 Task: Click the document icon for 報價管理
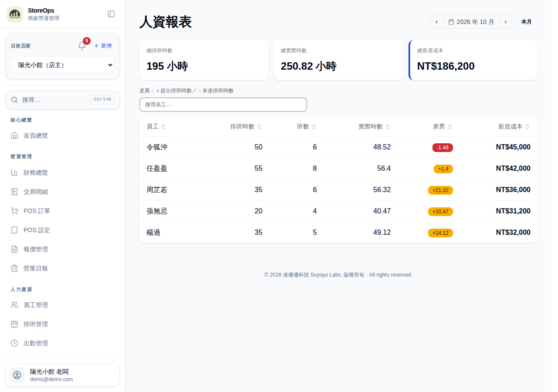point(14,249)
